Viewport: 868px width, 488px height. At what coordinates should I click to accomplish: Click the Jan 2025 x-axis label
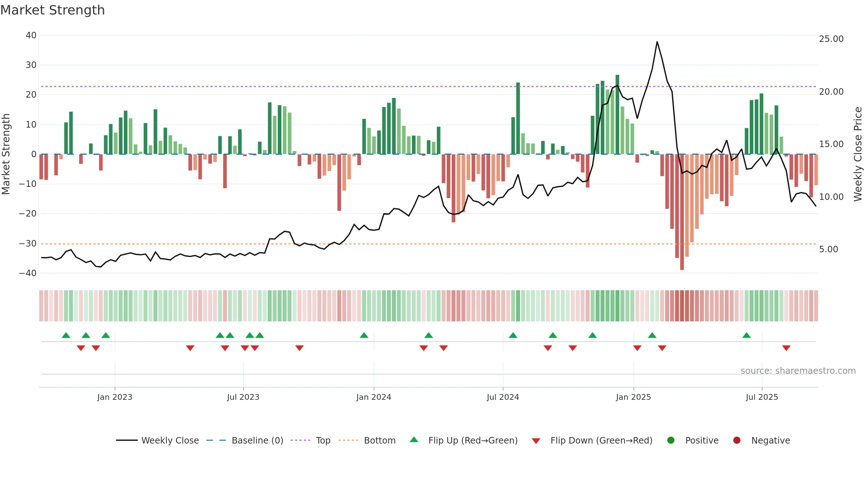(633, 397)
